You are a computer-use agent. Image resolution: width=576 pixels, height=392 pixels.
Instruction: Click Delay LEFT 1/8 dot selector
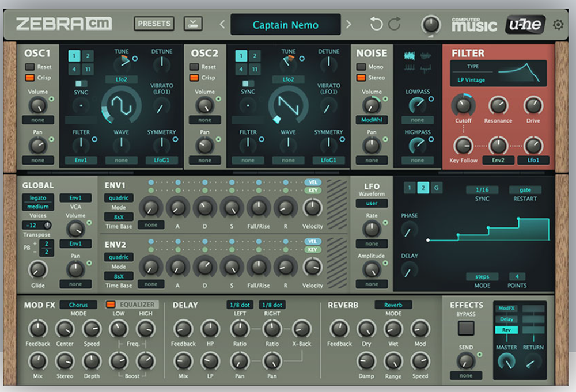(240, 305)
